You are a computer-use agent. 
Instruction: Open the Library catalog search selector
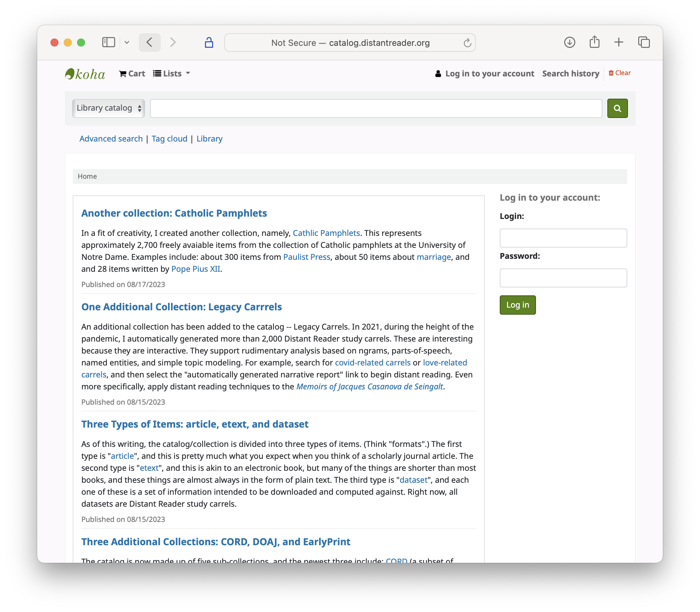[x=109, y=108]
